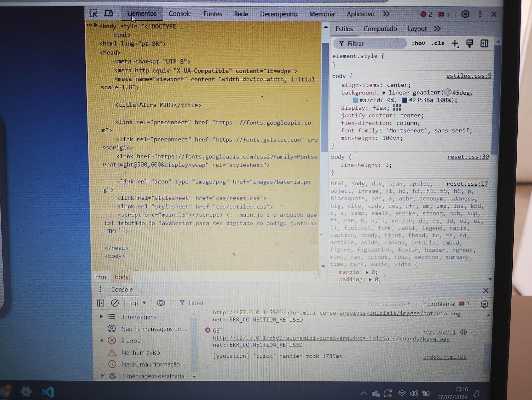Open the index.html:25 source link
Viewport: 532px width, 400px height.
point(445,357)
